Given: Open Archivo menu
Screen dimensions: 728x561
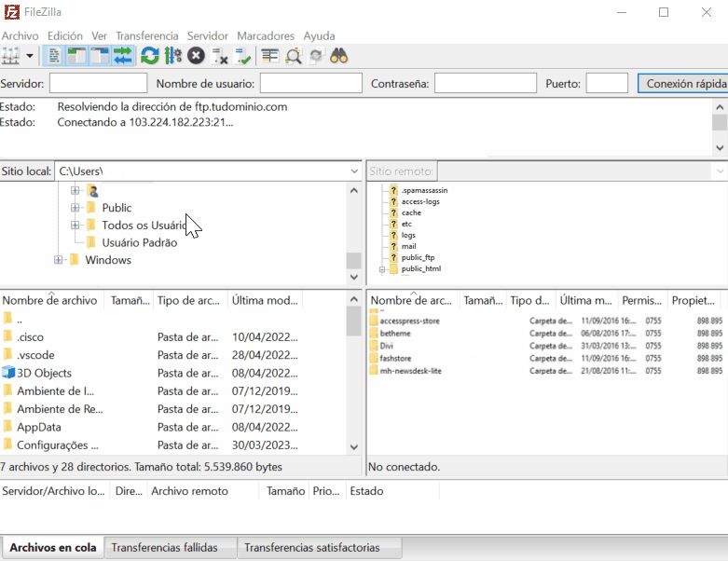Looking at the screenshot, I should click(x=20, y=35).
